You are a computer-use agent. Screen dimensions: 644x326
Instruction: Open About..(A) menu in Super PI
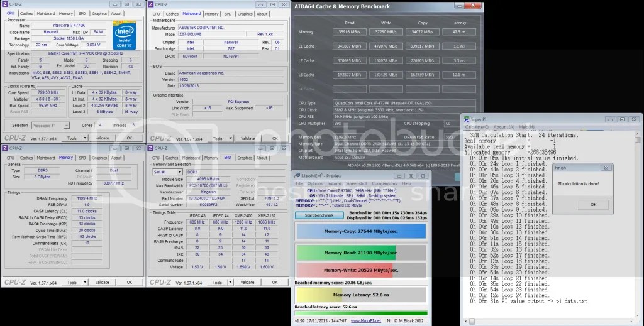point(504,127)
